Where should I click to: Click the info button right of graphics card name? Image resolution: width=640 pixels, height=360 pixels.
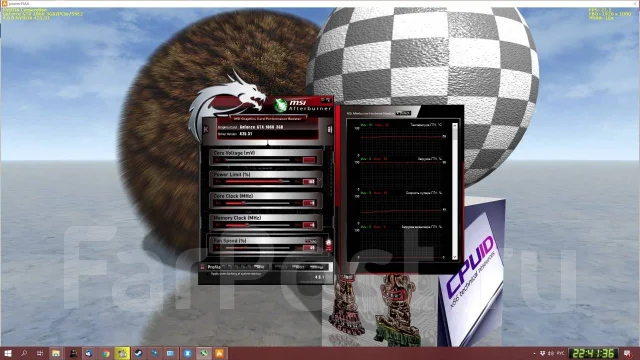330,129
